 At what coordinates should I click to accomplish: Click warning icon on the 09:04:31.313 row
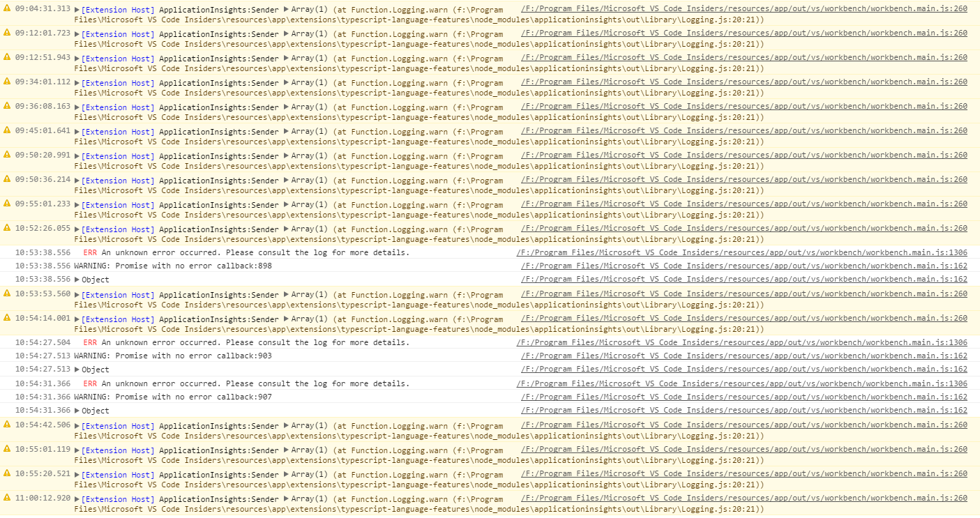click(x=7, y=8)
